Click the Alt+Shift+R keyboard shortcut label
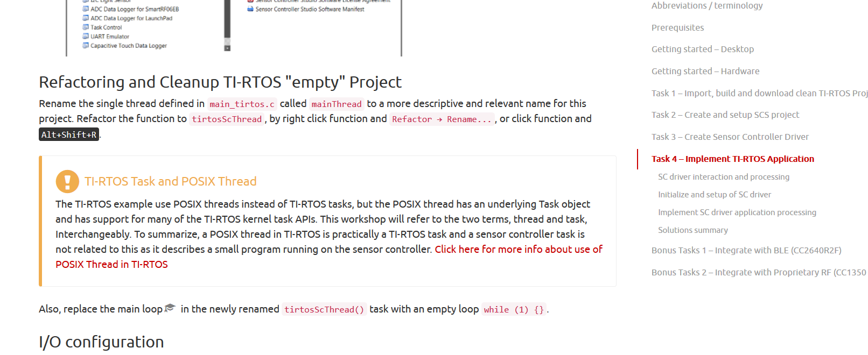This screenshot has height=355, width=868. (x=69, y=134)
